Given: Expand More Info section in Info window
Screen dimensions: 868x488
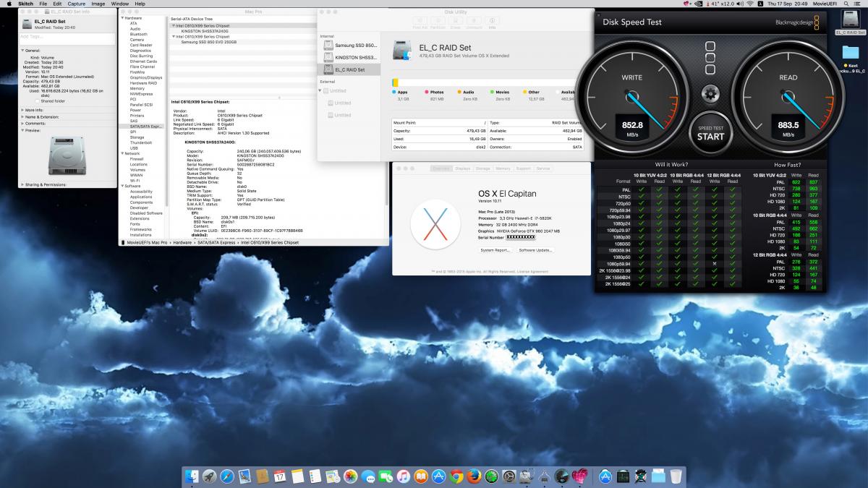Looking at the screenshot, I should 23,110.
